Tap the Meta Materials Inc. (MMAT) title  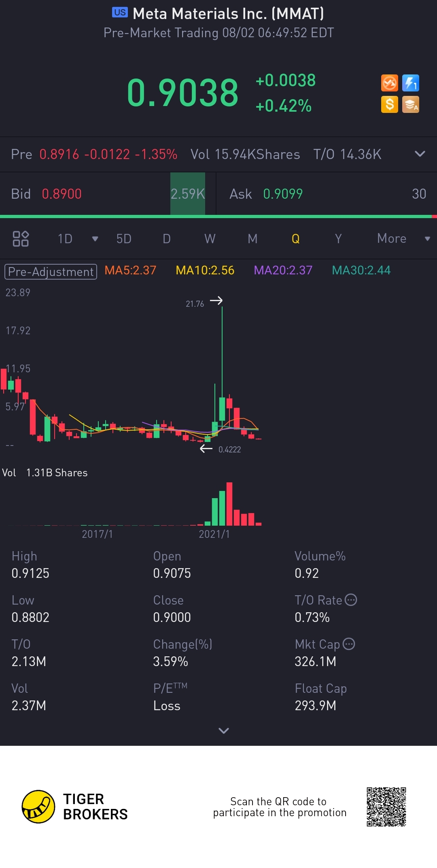coord(229,14)
